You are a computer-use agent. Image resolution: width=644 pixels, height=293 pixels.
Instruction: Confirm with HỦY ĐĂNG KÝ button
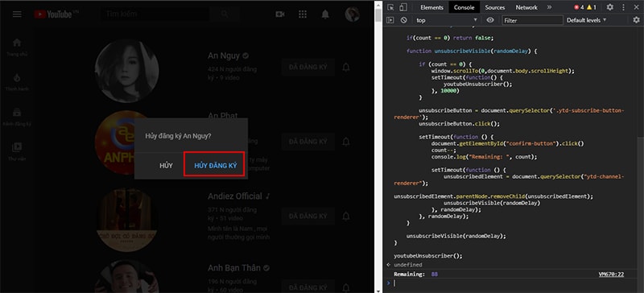(x=215, y=166)
